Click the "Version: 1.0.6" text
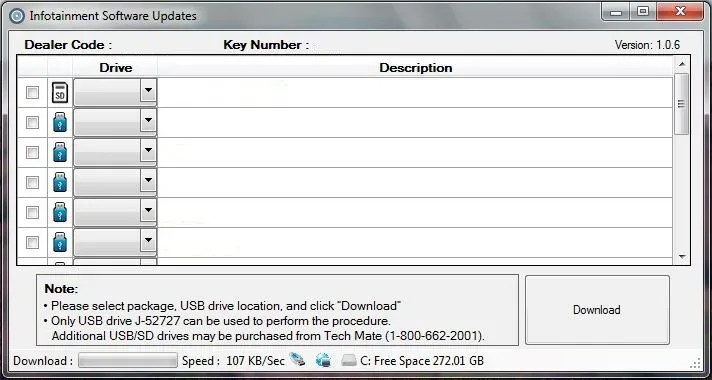The image size is (712, 380). pyautogui.click(x=647, y=45)
